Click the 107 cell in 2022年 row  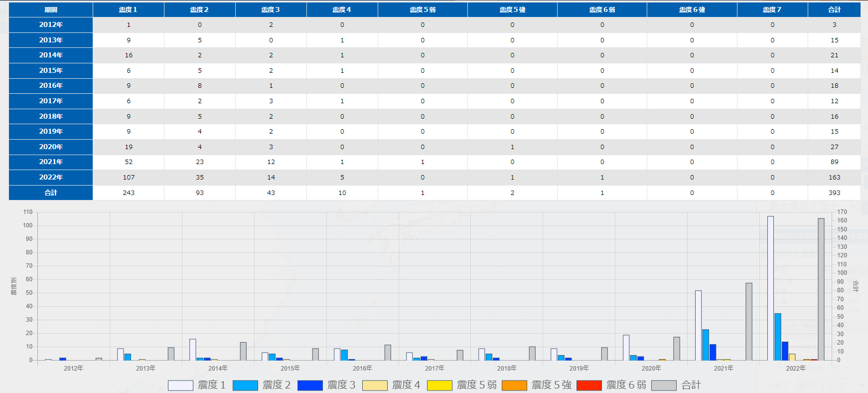[129, 177]
